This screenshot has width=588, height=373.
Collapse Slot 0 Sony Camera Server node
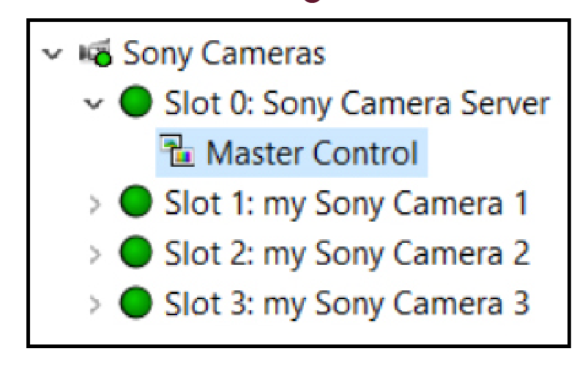click(91, 104)
